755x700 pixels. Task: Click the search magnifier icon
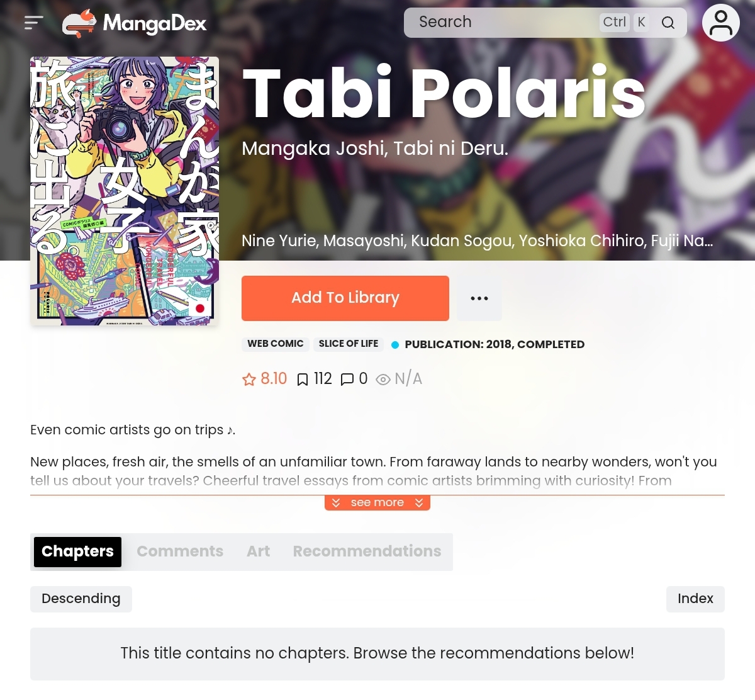[668, 23]
